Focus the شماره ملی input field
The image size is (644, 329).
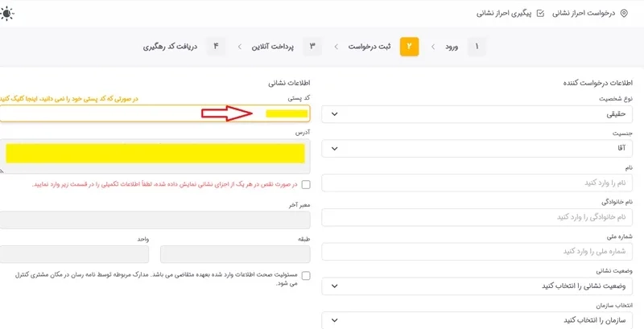(477, 252)
